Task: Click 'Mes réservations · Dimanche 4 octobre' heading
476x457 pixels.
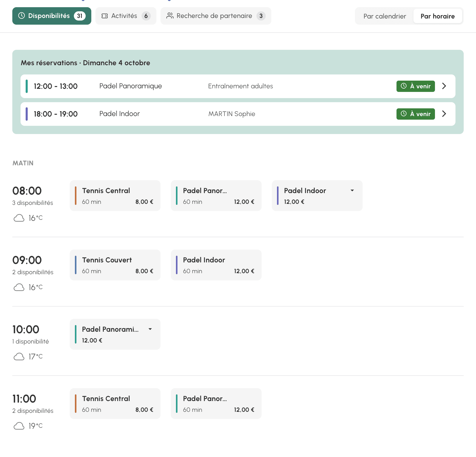Action: tap(85, 63)
